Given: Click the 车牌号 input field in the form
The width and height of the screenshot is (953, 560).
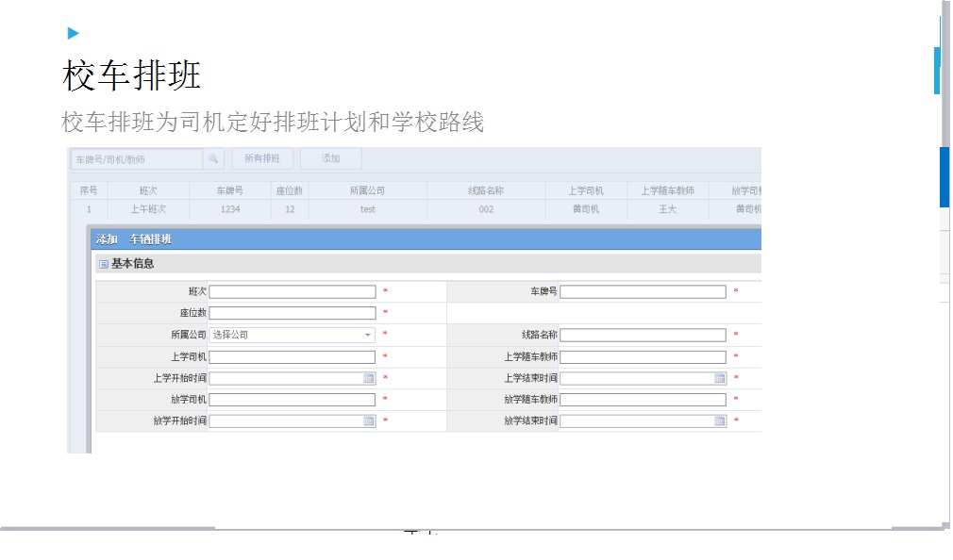Looking at the screenshot, I should tap(643, 292).
